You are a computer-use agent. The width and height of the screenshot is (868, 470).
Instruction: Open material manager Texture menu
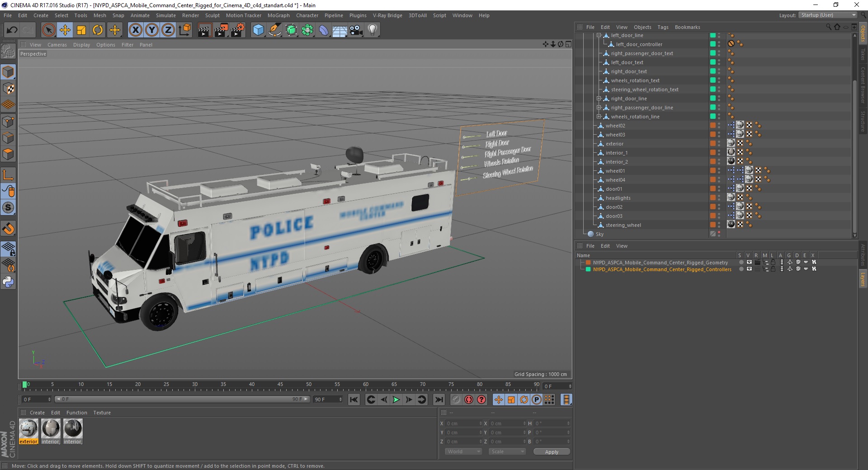pyautogui.click(x=102, y=413)
